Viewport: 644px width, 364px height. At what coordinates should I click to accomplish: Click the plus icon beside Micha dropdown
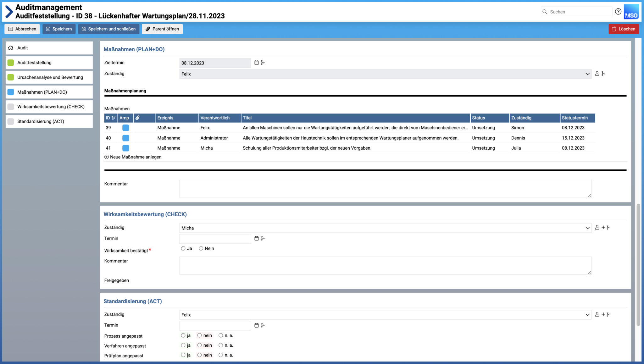603,227
